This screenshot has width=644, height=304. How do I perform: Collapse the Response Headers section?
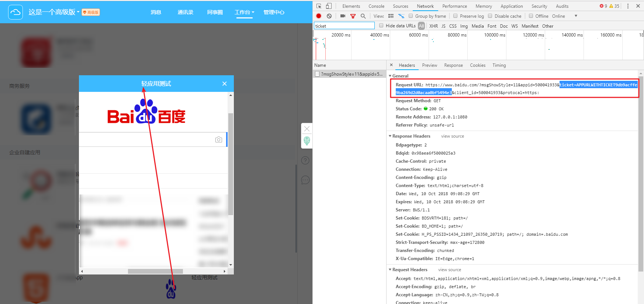(x=390, y=136)
